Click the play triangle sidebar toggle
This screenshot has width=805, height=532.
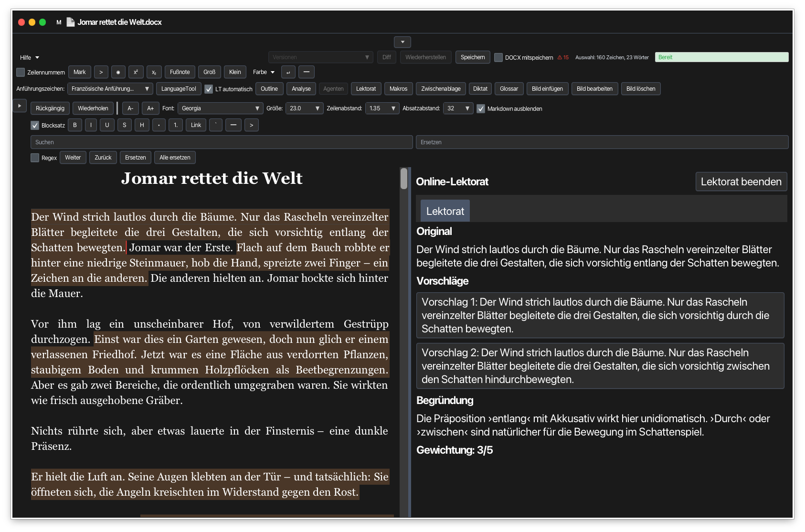20,106
